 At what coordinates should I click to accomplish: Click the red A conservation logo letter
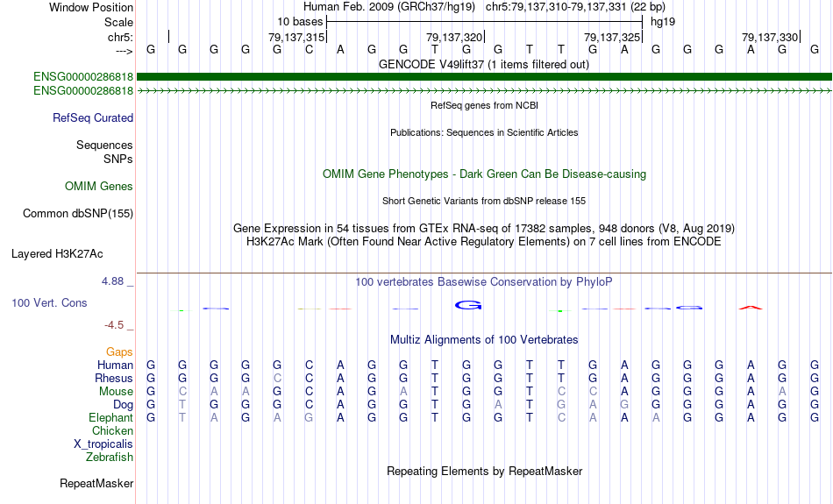click(x=751, y=308)
